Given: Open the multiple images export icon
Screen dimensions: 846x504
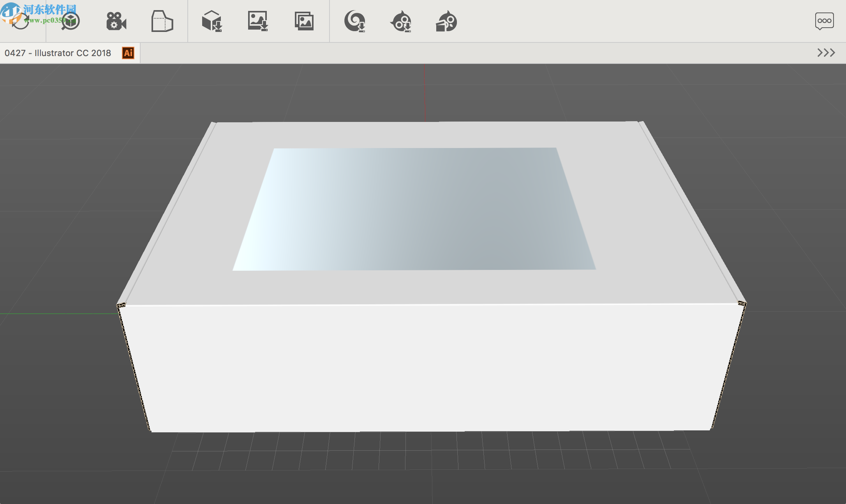Looking at the screenshot, I should [x=304, y=21].
